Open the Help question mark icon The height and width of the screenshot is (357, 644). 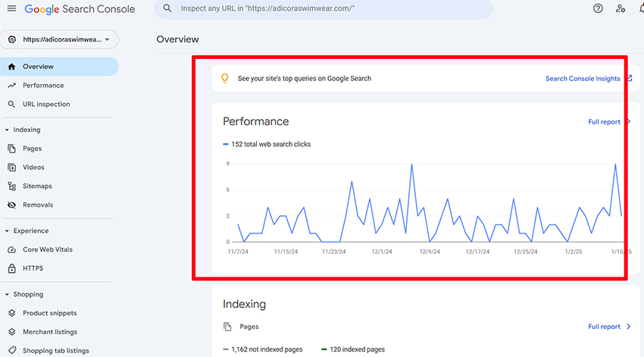(x=598, y=8)
